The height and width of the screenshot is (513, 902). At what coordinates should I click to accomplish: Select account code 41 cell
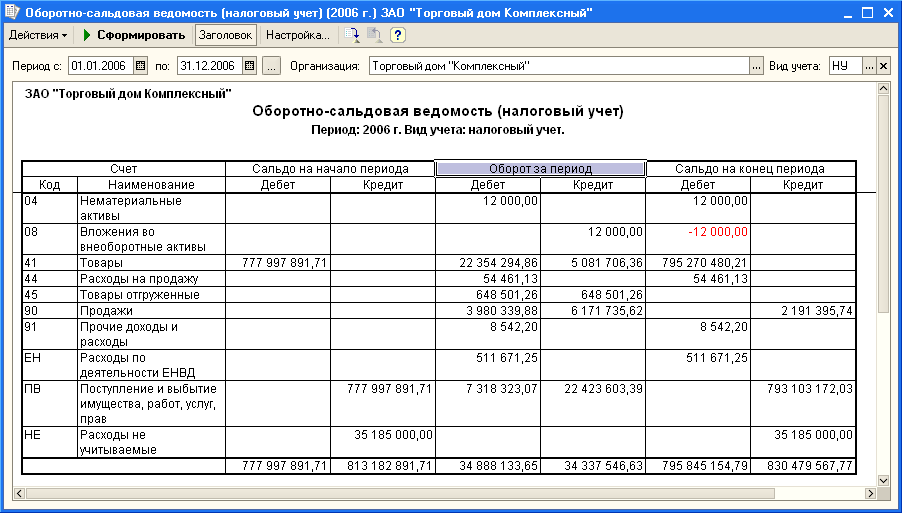49,262
